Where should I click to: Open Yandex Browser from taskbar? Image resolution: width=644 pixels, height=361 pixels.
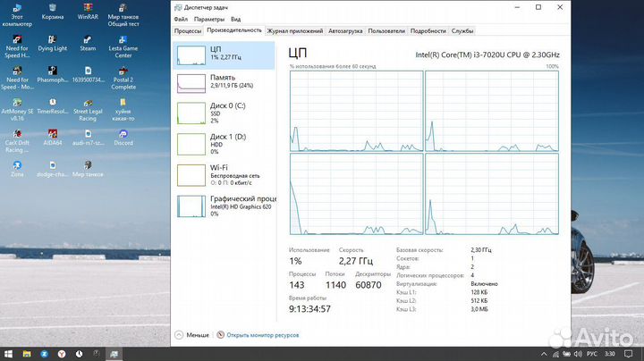pos(62,354)
